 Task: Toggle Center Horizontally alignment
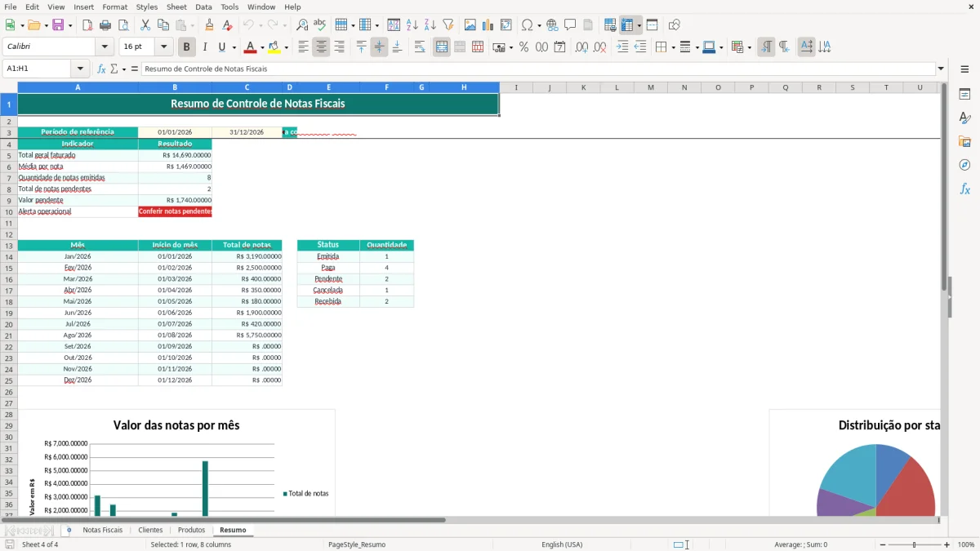click(321, 47)
